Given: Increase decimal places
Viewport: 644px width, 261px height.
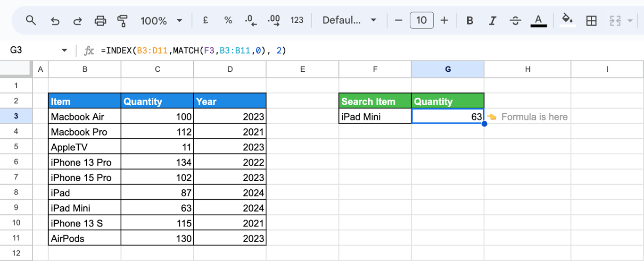Looking at the screenshot, I should pyautogui.click(x=273, y=20).
